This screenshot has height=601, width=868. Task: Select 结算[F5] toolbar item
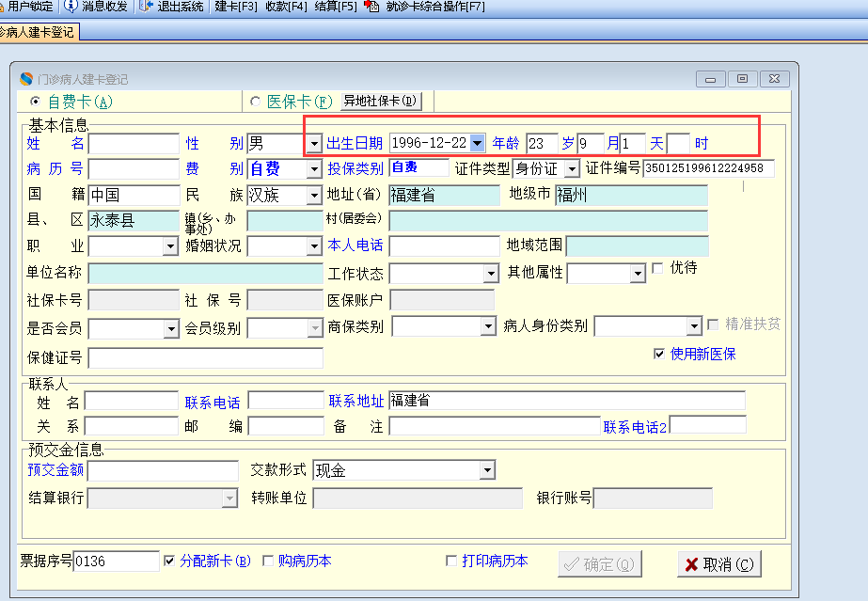(336, 7)
